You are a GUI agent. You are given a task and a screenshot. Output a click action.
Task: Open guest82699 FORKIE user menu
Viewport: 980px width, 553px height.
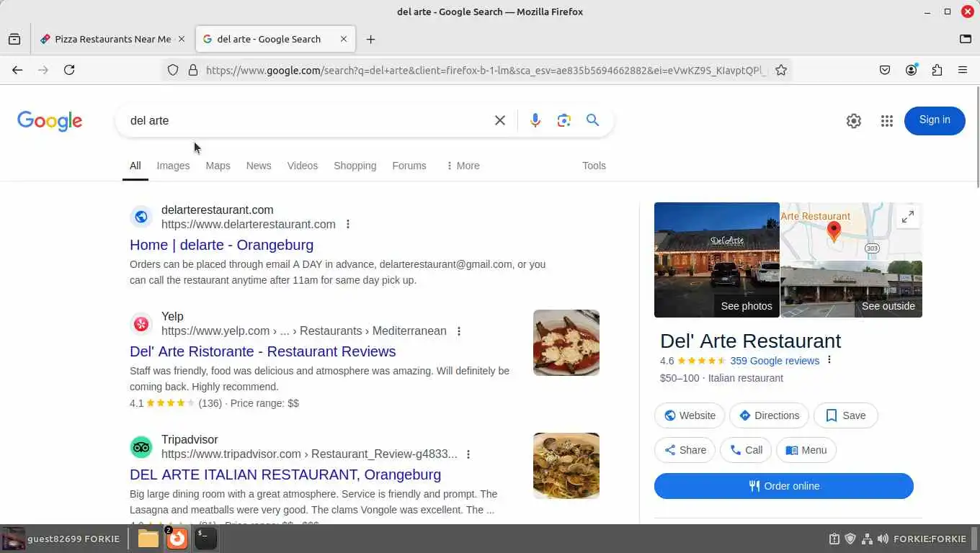61,539
